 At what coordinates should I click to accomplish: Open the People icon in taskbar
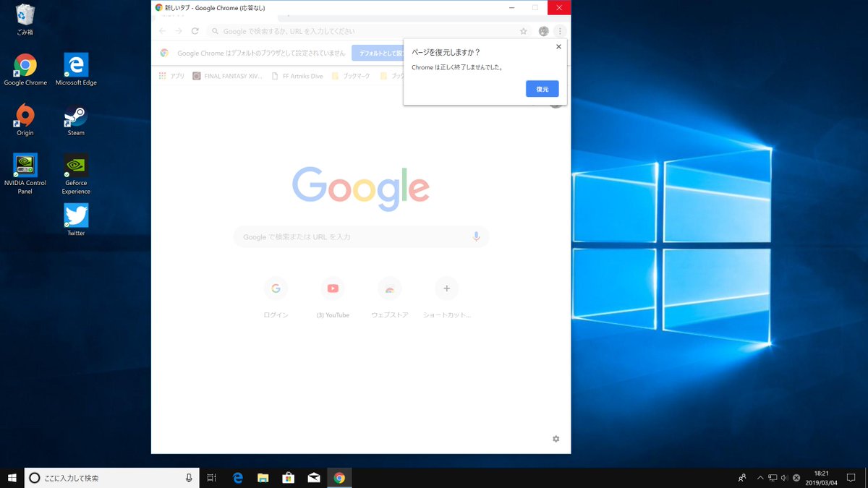(x=742, y=478)
